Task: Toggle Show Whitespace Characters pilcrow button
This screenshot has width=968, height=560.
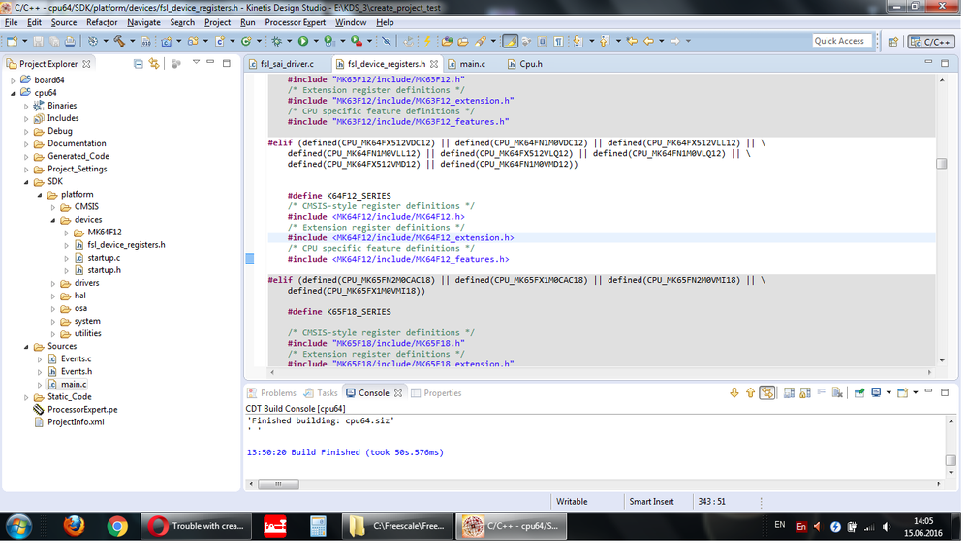Action: tap(558, 41)
